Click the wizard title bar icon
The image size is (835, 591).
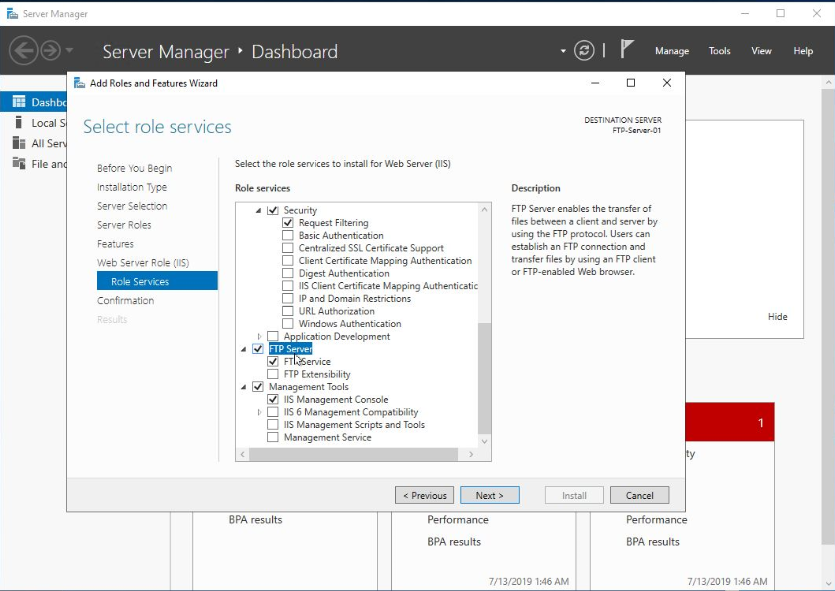[x=79, y=83]
